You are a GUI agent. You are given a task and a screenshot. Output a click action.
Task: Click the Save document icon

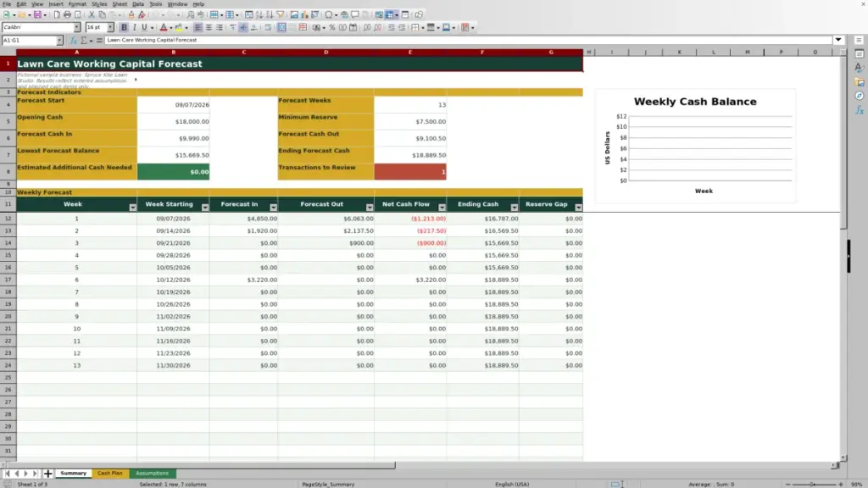(37, 14)
